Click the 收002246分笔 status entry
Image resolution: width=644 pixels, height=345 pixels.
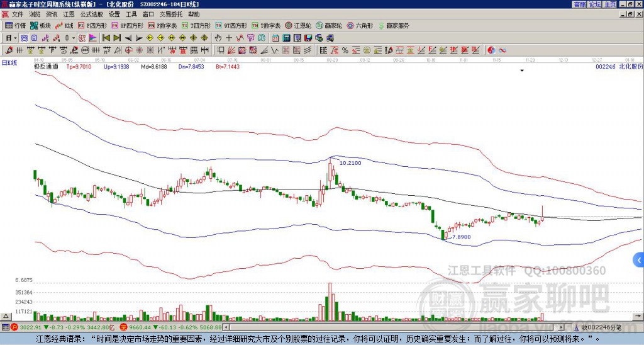point(601,327)
